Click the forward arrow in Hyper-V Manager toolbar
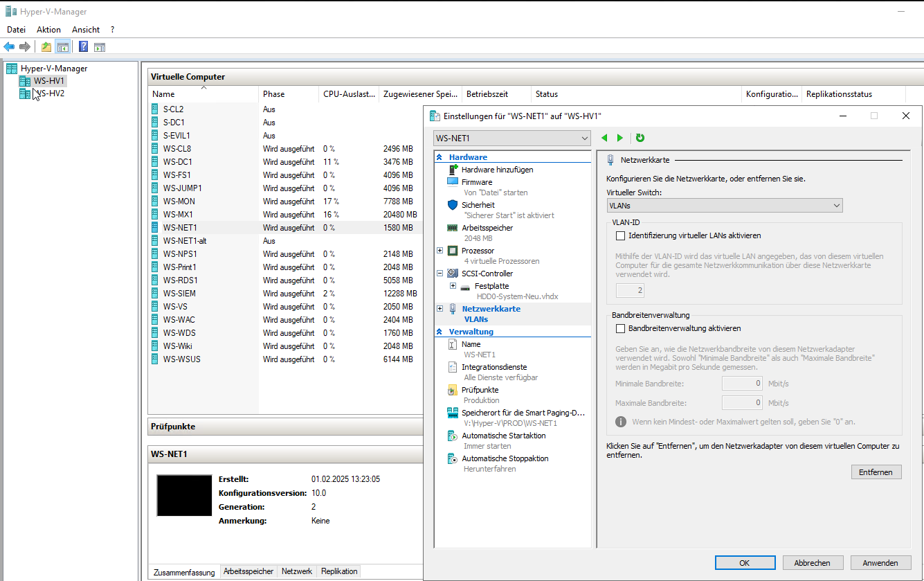The image size is (924, 581). click(x=25, y=46)
